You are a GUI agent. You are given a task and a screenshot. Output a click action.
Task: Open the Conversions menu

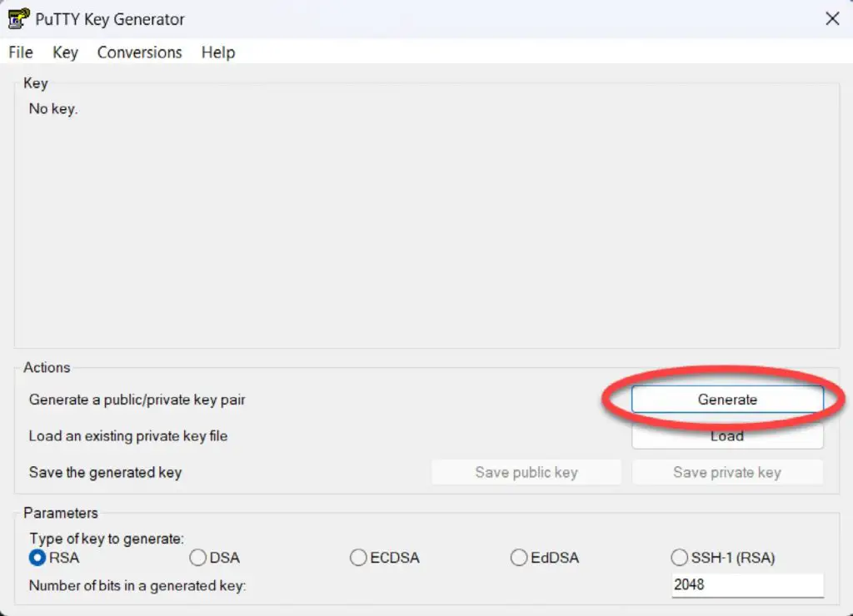pyautogui.click(x=138, y=52)
